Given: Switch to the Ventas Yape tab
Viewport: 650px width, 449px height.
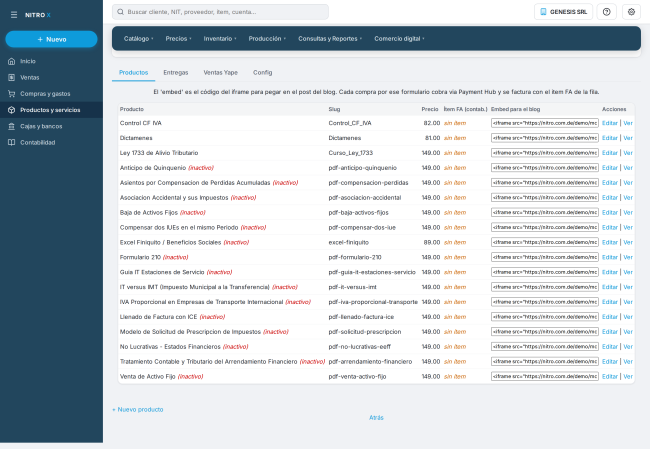Looking at the screenshot, I should [x=221, y=73].
